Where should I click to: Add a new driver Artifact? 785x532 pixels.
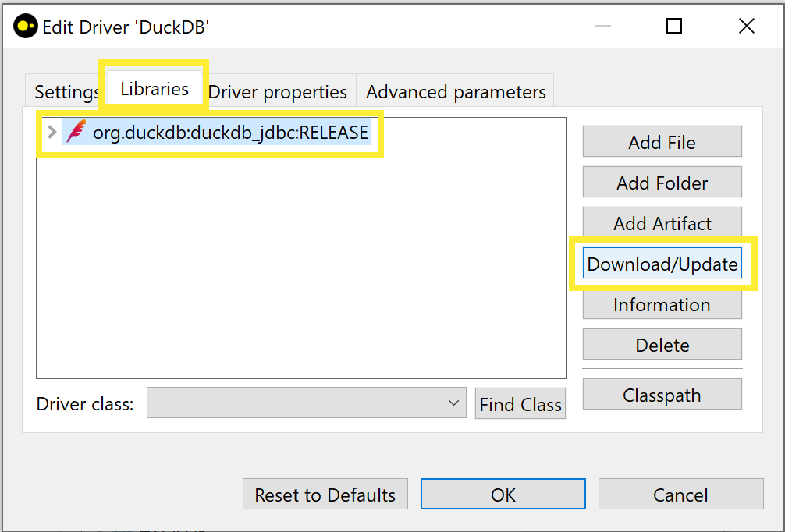pos(662,223)
